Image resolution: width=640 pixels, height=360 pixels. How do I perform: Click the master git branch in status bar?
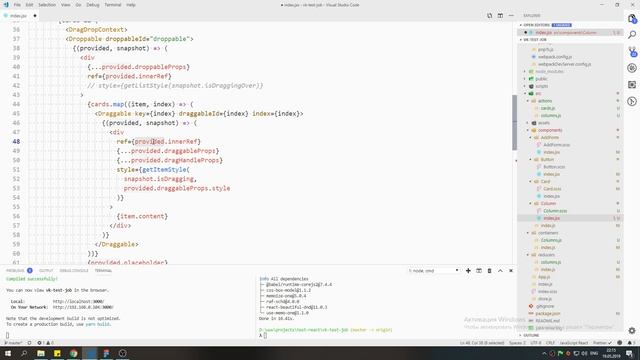coord(13,343)
